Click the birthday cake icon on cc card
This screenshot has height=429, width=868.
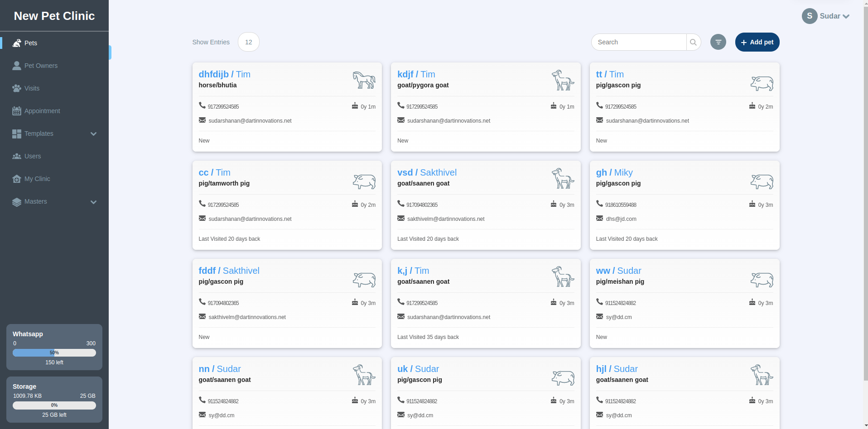tap(355, 204)
